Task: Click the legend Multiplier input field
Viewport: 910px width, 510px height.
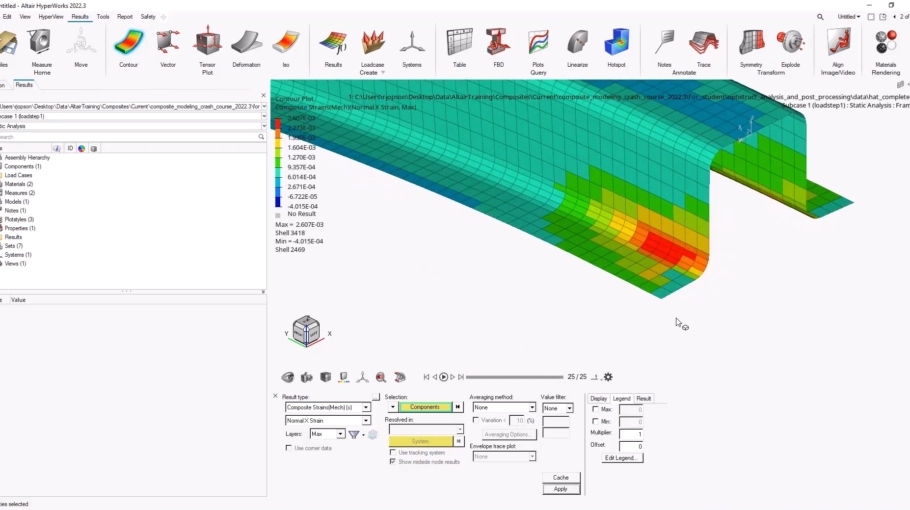Action: (631, 434)
